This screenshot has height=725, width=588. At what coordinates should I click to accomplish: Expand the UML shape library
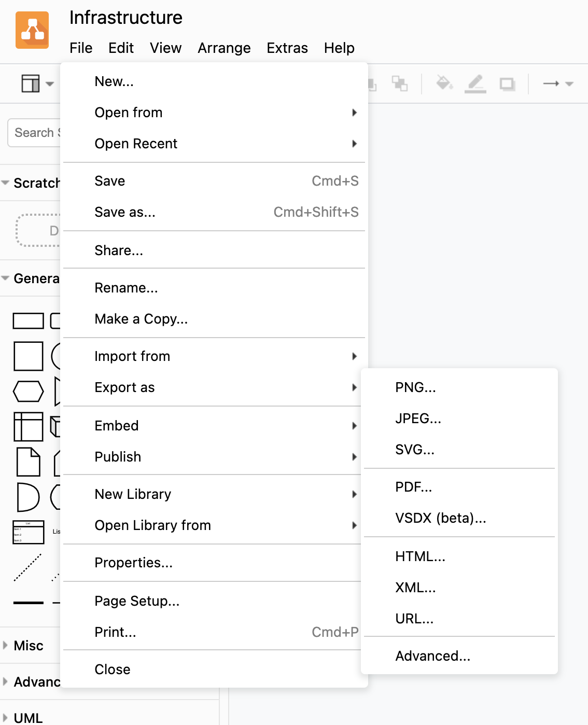click(28, 718)
